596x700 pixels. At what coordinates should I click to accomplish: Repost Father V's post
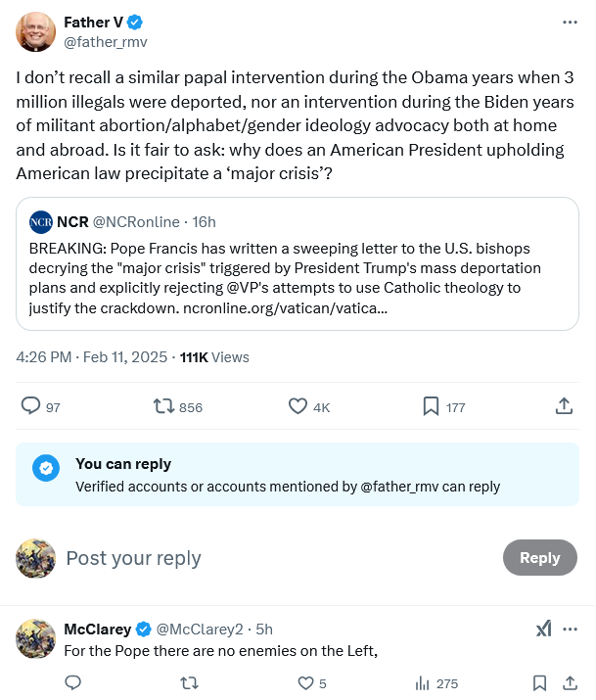(163, 406)
